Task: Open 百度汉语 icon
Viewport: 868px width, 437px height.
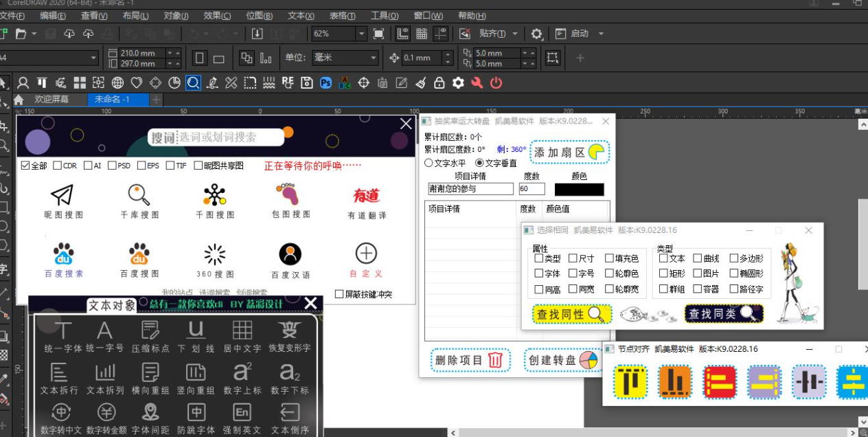Action: tap(290, 254)
